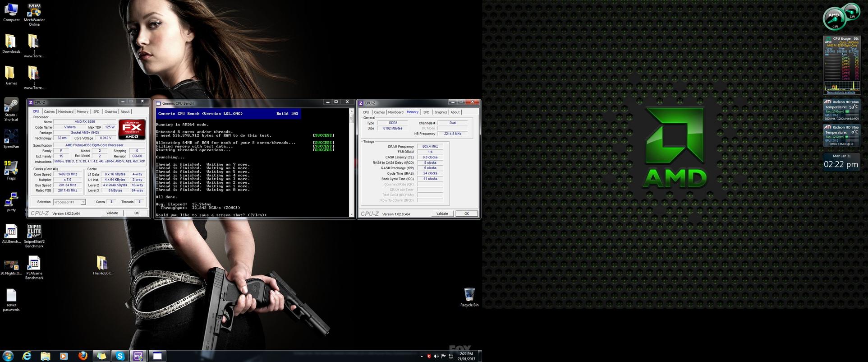Open Windows Explorer from the taskbar

(x=46, y=356)
